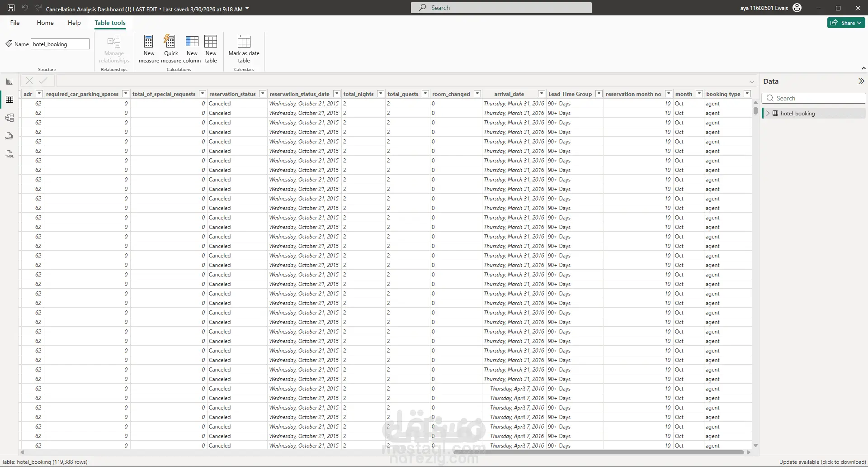Image resolution: width=868 pixels, height=467 pixels.
Task: Click the magnifier in the Data search box
Action: pyautogui.click(x=770, y=98)
